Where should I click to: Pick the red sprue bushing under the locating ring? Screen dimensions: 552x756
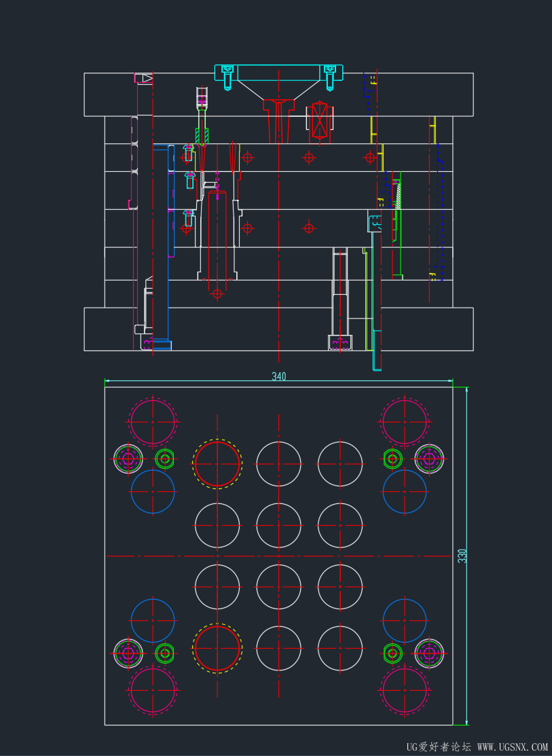click(278, 121)
